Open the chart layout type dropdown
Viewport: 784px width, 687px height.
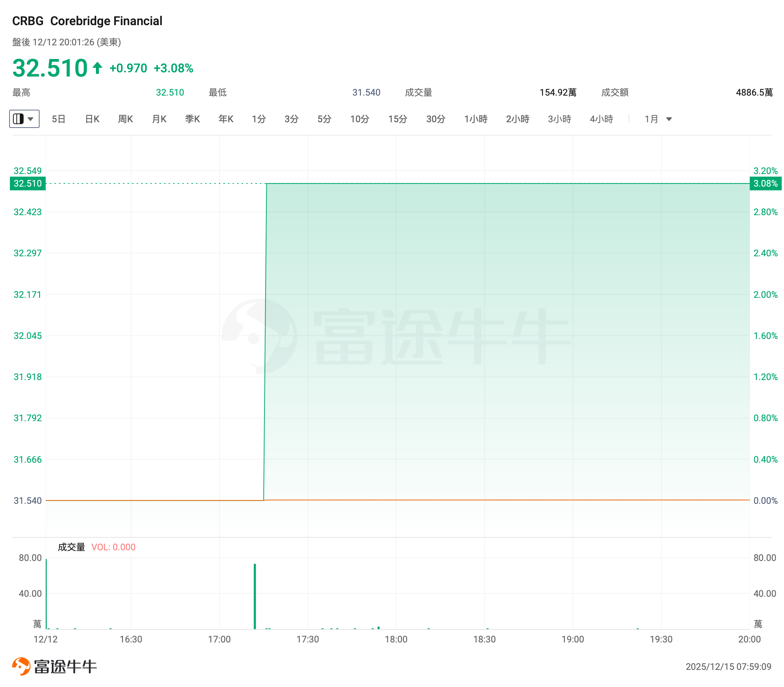(24, 119)
